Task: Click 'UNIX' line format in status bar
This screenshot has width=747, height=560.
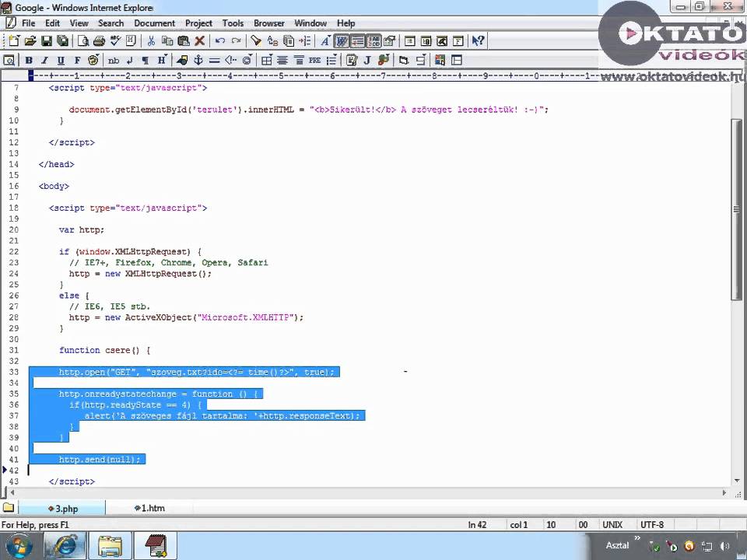Action: point(612,525)
